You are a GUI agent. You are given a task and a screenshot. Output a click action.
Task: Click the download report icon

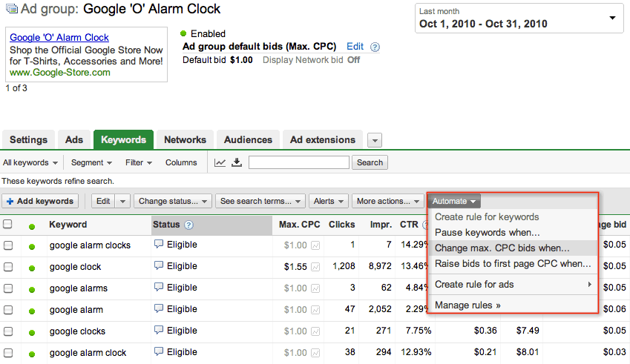(x=237, y=162)
